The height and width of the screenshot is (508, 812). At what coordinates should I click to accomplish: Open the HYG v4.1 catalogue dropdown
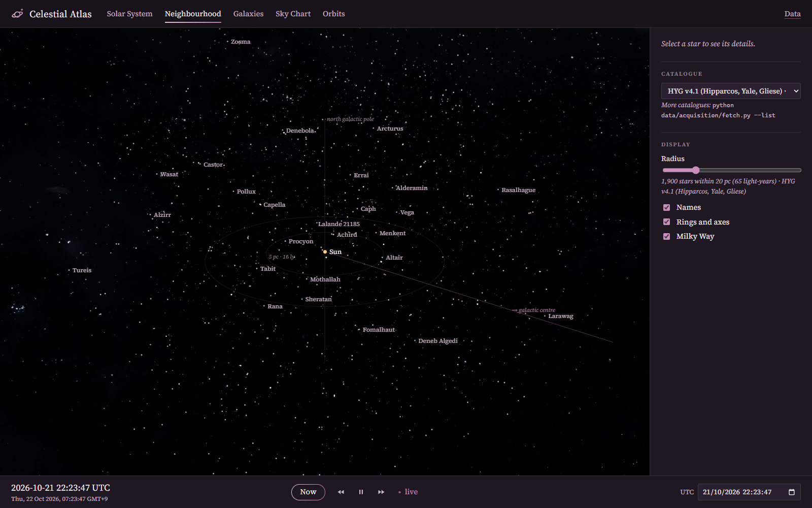pos(731,91)
